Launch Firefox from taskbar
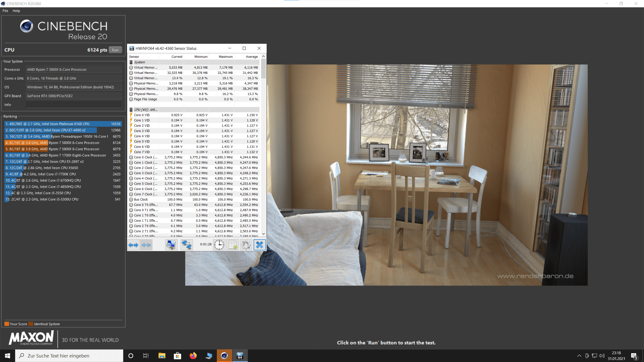This screenshot has height=362, width=644. (x=193, y=356)
